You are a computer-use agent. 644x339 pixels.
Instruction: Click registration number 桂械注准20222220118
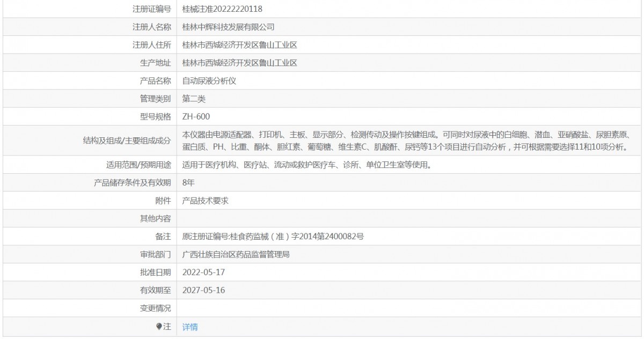(223, 9)
